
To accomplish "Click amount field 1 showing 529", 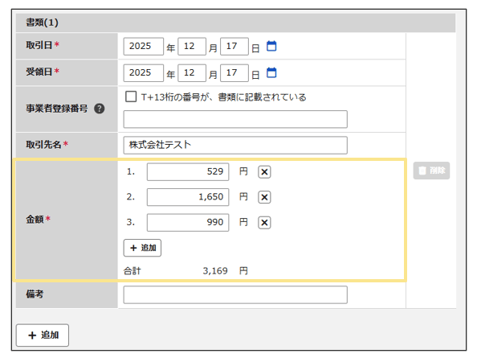I will pos(188,172).
